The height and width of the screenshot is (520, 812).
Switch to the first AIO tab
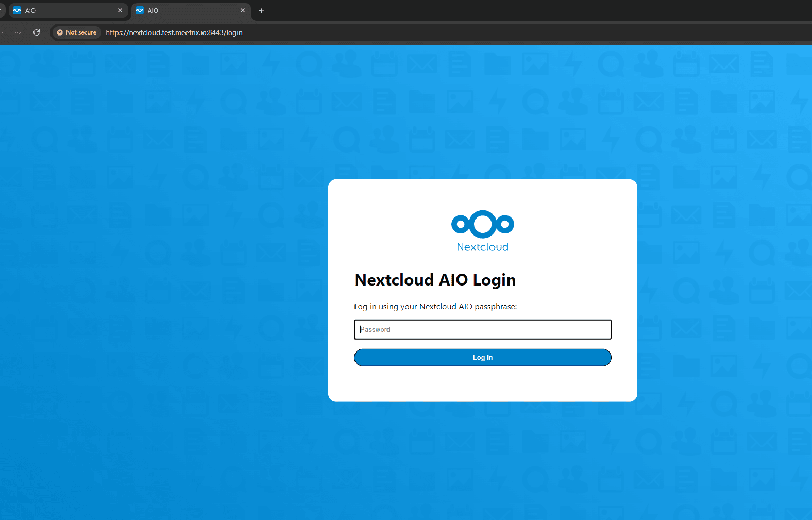pyautogui.click(x=68, y=10)
